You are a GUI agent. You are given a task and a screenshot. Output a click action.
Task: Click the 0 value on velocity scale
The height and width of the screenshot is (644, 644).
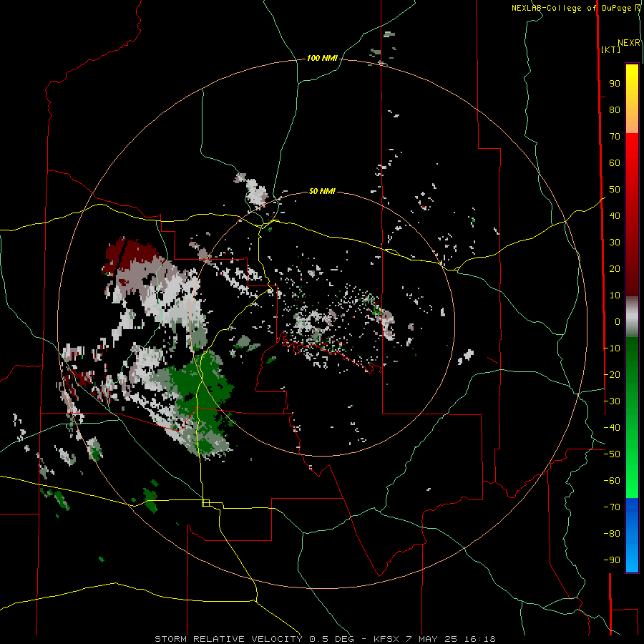tap(618, 321)
